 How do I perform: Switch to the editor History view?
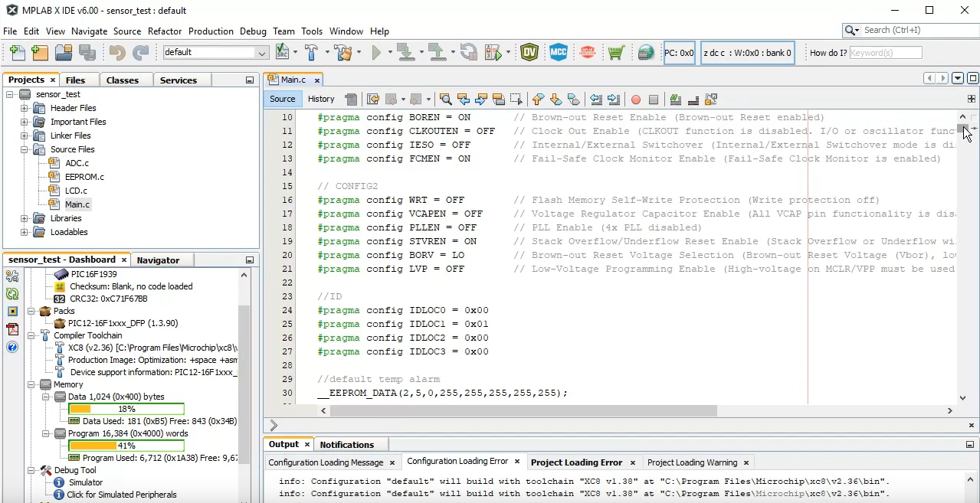(321, 99)
